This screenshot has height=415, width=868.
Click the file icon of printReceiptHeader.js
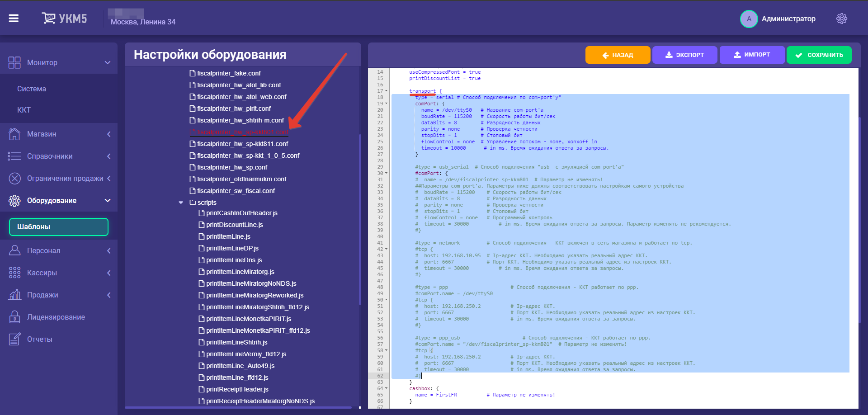(202, 389)
